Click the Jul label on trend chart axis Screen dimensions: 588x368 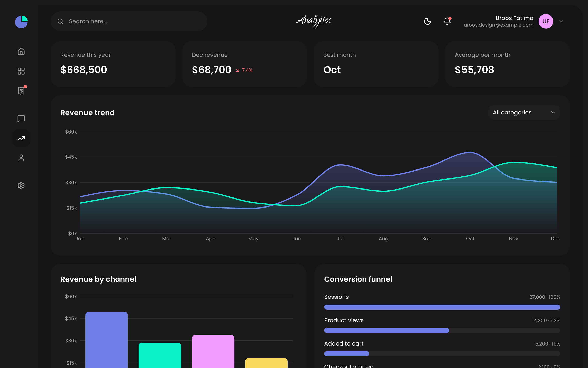(340, 239)
